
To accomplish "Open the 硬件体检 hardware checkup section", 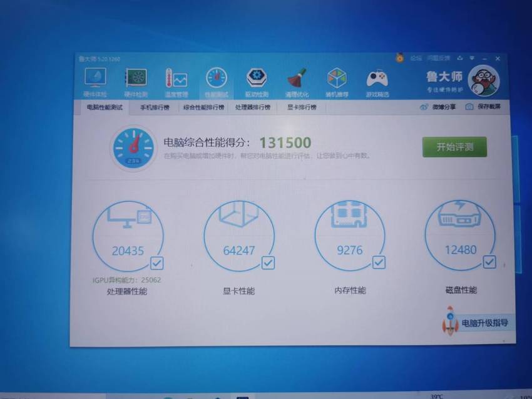I will click(95, 82).
